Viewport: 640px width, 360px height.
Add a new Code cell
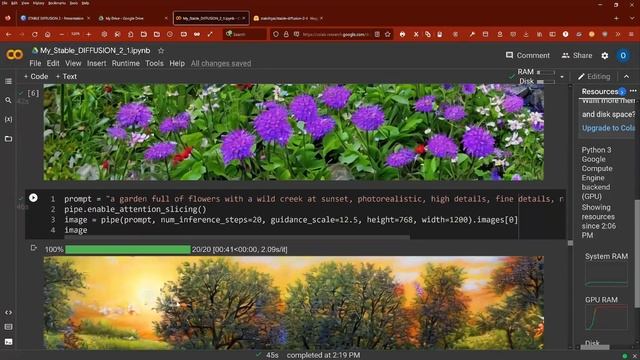pos(36,77)
